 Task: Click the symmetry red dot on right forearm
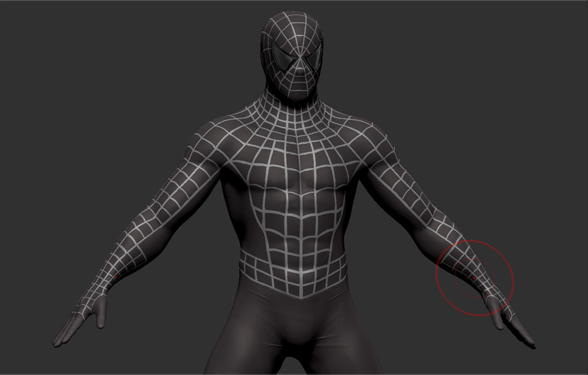[116, 277]
